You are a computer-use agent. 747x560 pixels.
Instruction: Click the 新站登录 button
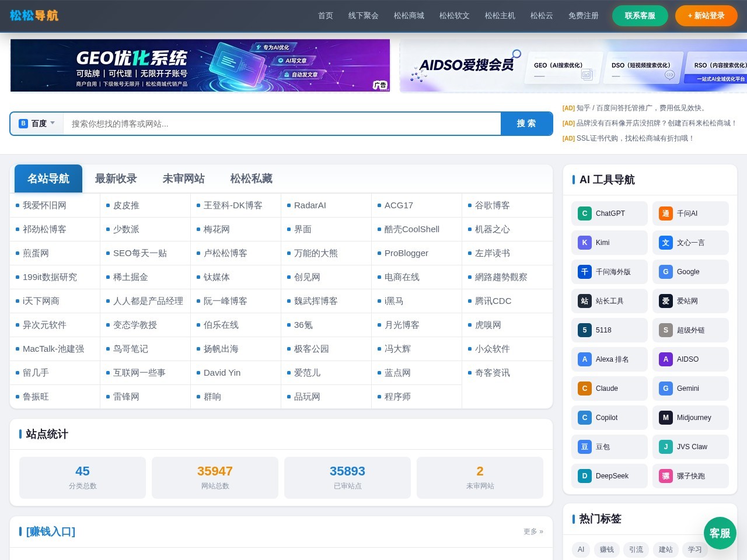coord(706,16)
